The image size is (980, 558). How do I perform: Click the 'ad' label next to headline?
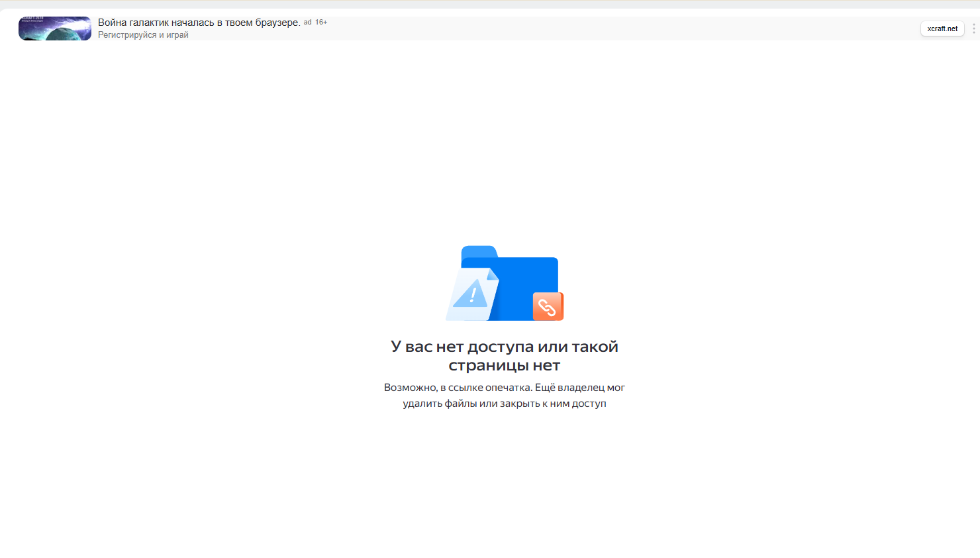(x=307, y=22)
